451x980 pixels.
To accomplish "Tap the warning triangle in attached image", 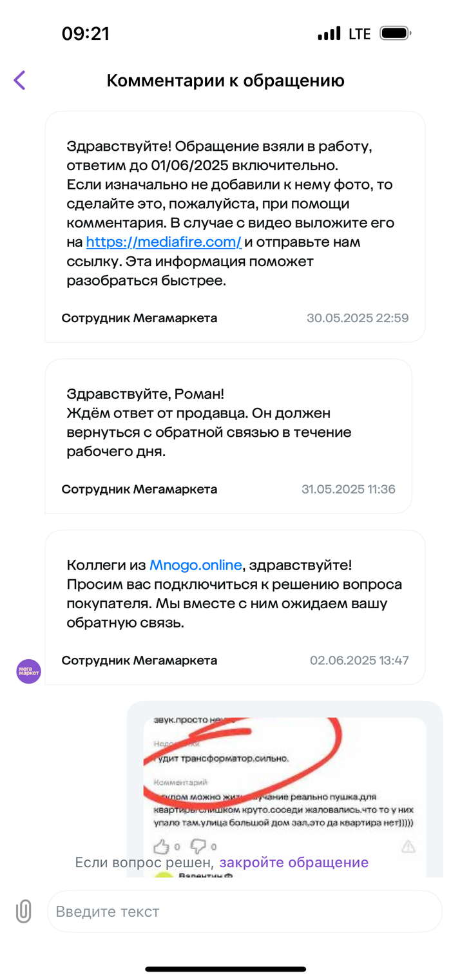I will 408,846.
